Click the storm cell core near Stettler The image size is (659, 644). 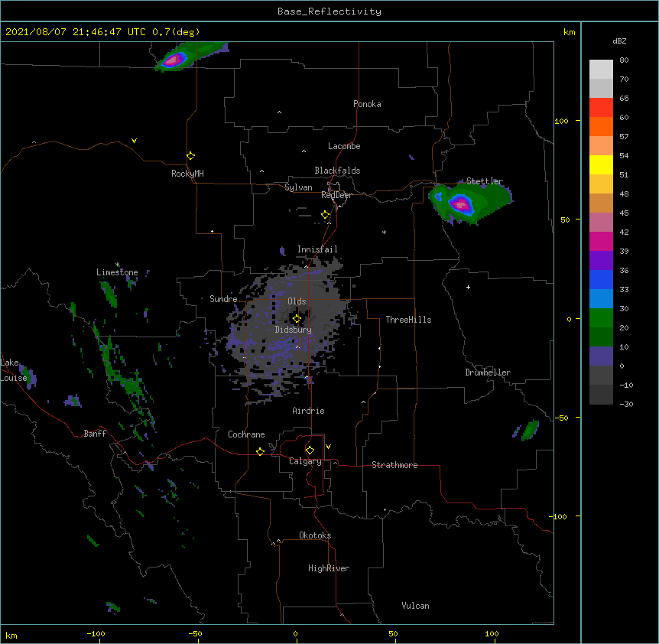(460, 204)
